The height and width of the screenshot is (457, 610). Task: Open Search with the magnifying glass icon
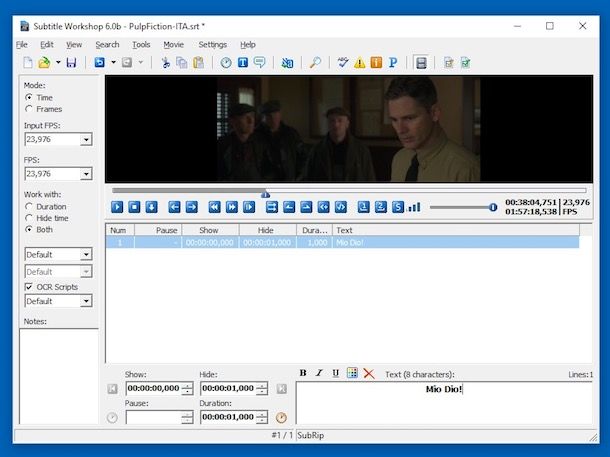(315, 63)
